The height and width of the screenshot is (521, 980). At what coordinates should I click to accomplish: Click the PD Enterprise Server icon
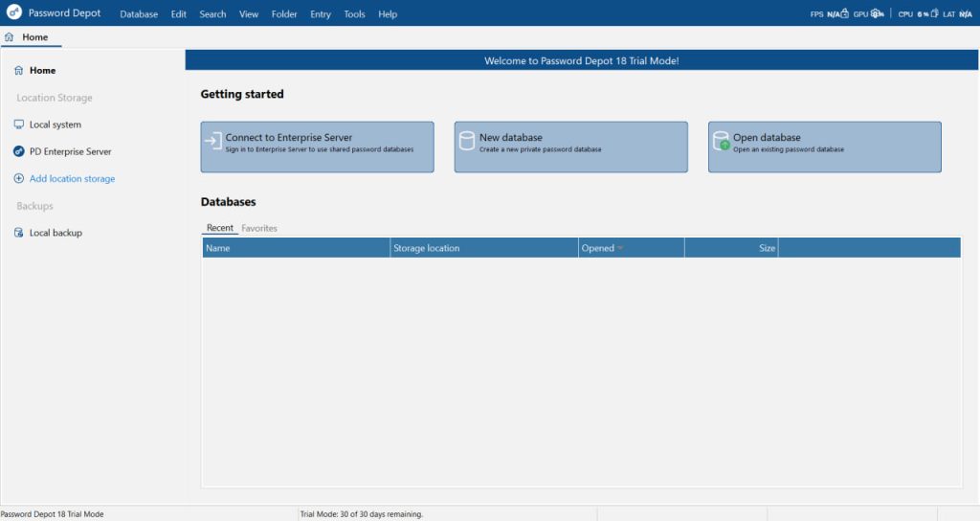(19, 151)
